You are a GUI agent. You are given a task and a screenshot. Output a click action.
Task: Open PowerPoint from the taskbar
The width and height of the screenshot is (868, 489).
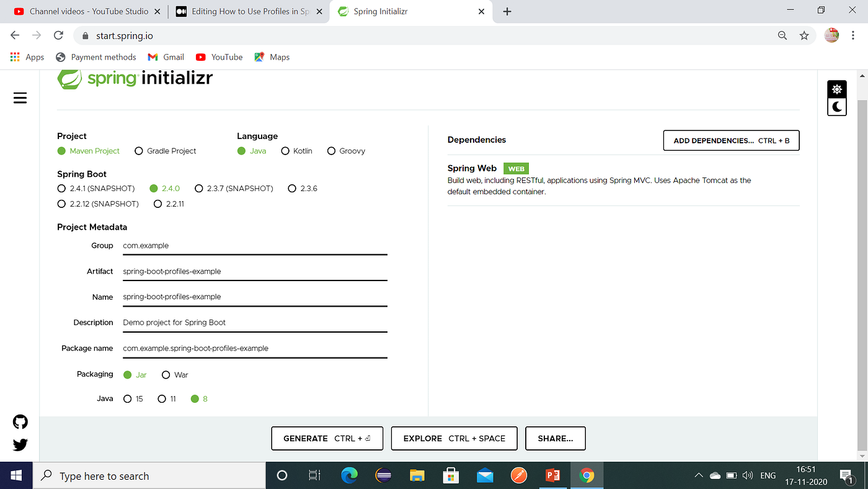[552, 475]
